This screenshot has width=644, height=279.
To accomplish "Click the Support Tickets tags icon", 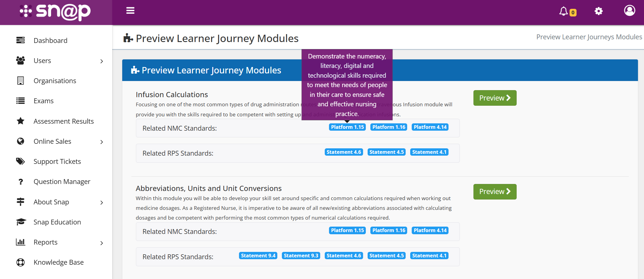I will (20, 161).
